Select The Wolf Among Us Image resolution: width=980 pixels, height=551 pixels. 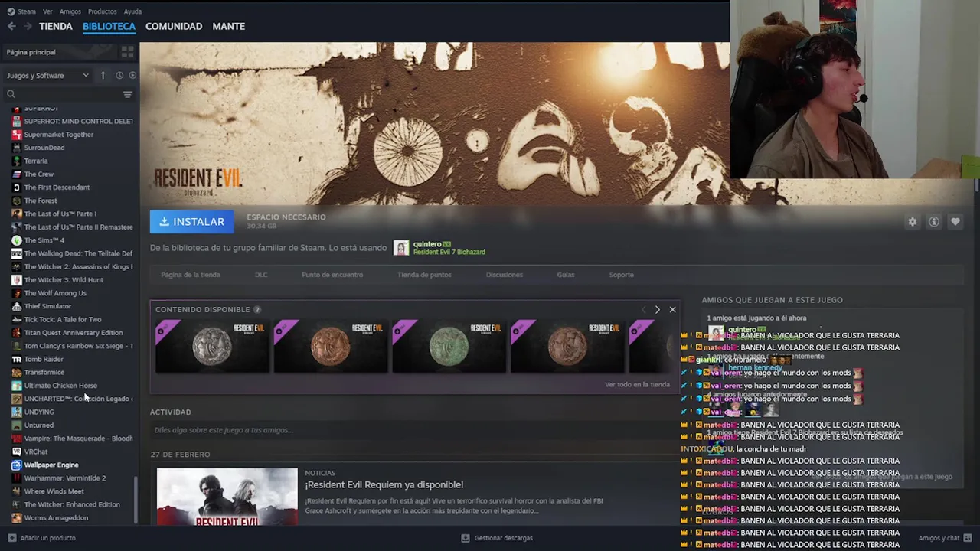[x=55, y=293]
